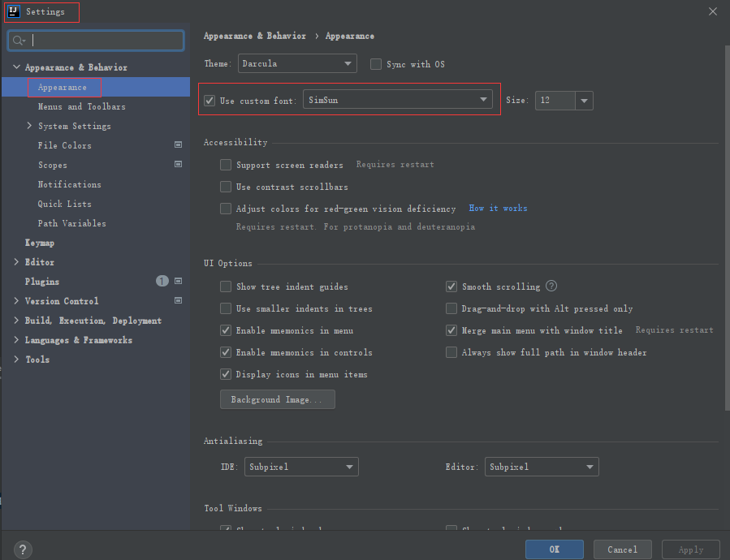Open the Keymap settings page
Screen dimensions: 730x560
click(x=39, y=243)
